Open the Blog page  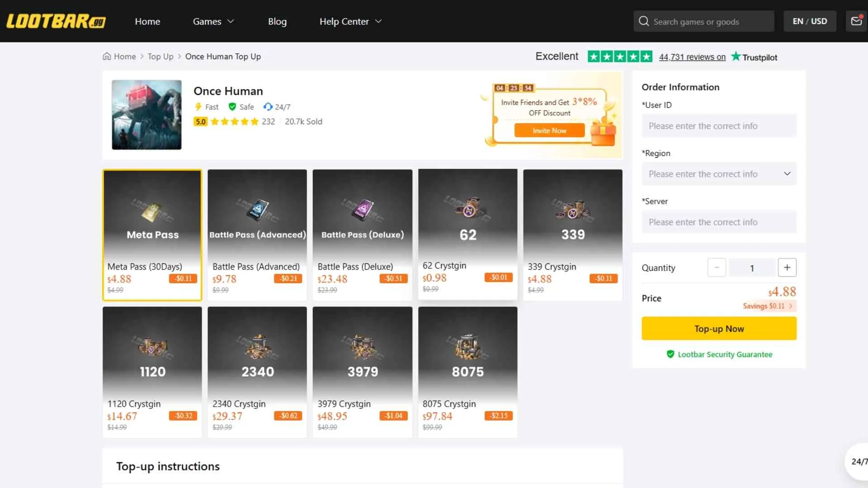click(277, 21)
